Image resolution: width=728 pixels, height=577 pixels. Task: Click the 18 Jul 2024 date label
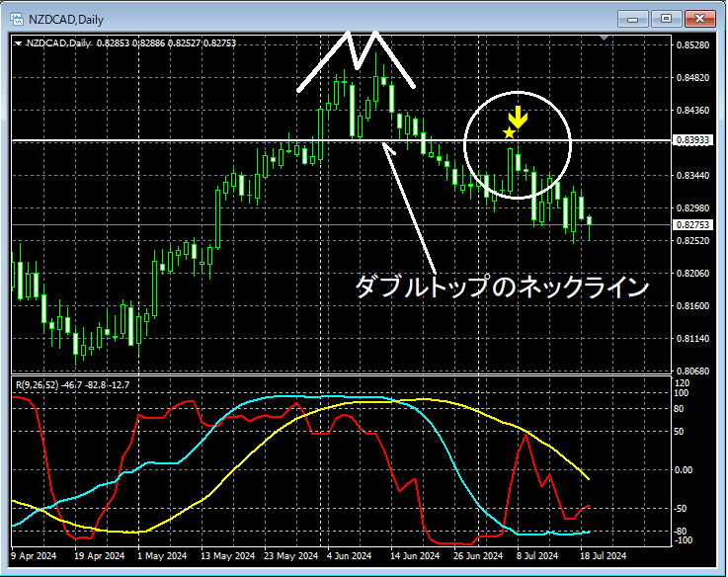coord(604,555)
